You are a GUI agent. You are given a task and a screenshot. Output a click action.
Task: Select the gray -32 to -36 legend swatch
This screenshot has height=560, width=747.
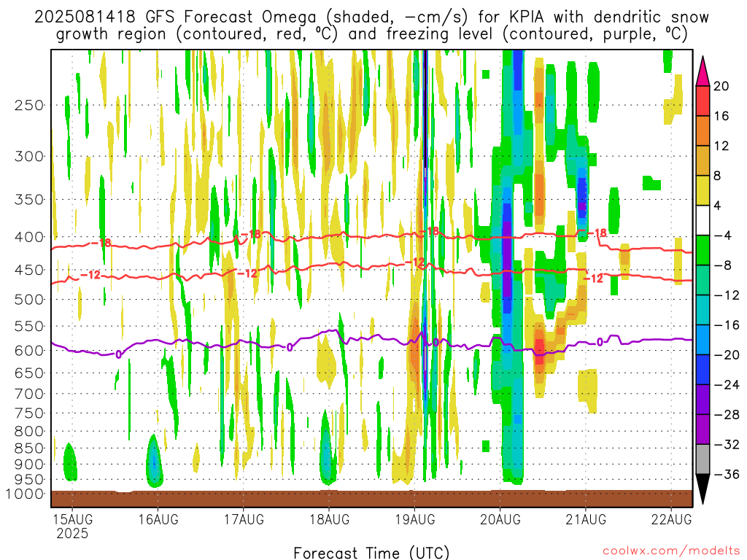point(703,459)
